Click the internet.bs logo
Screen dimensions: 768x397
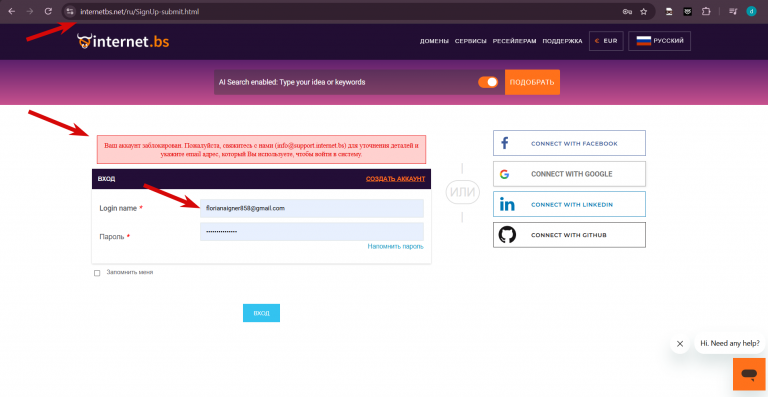click(x=123, y=42)
